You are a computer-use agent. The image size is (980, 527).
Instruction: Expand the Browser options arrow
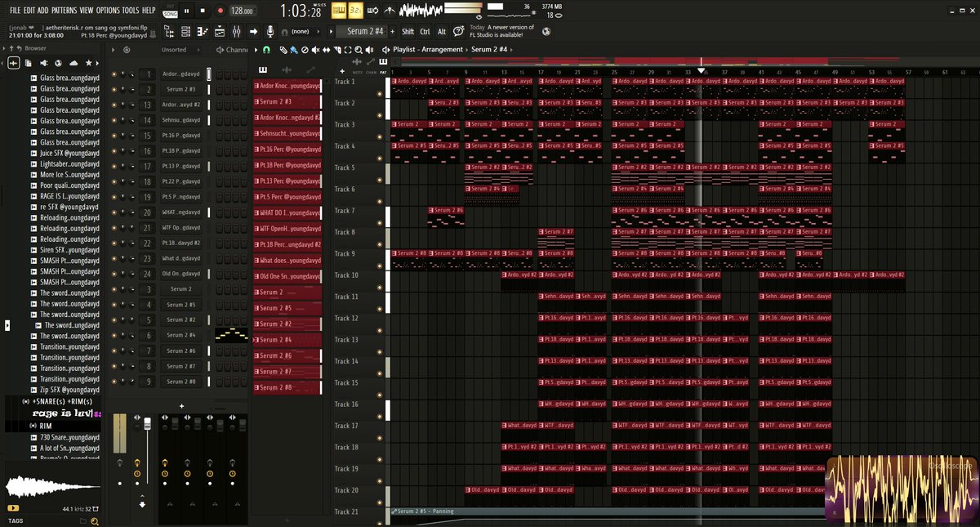pyautogui.click(x=5, y=50)
